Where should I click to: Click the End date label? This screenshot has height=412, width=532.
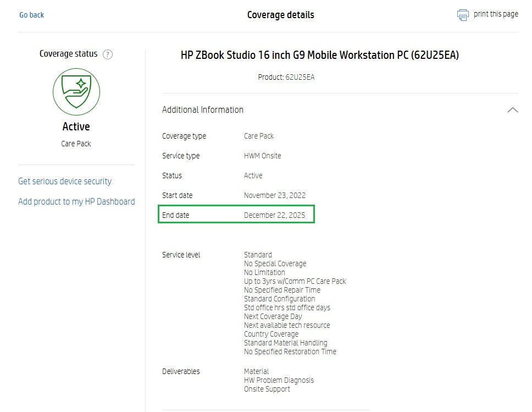(175, 215)
